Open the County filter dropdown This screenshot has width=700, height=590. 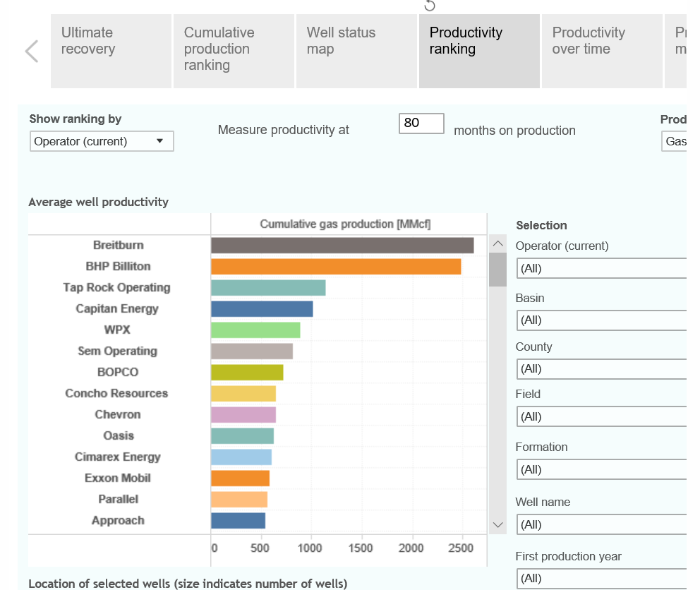[601, 369]
